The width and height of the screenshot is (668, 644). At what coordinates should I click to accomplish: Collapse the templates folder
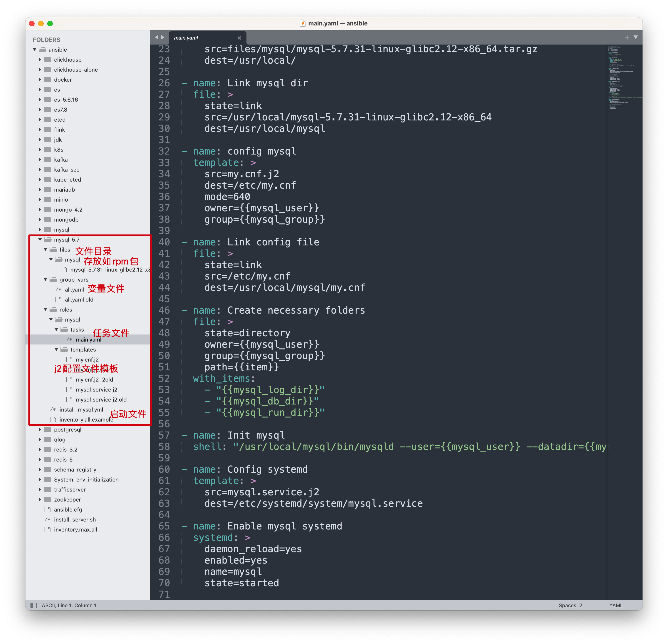click(x=56, y=350)
